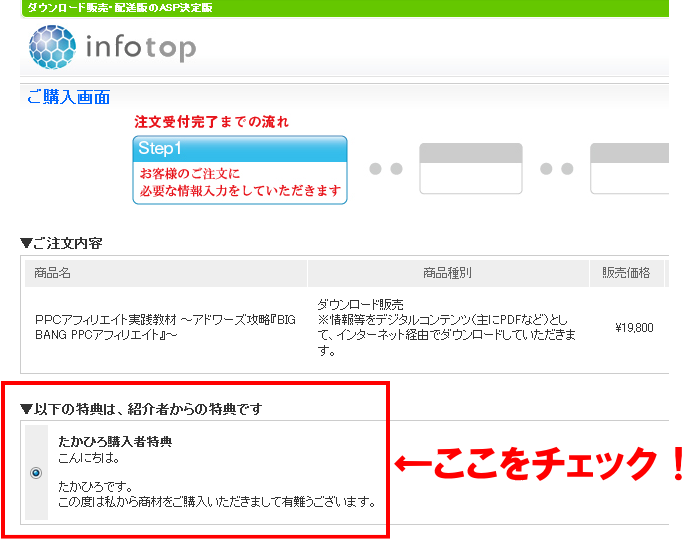The width and height of the screenshot is (682, 539).
Task: Click the こんにちは。 greeting line
Action: [x=89, y=458]
